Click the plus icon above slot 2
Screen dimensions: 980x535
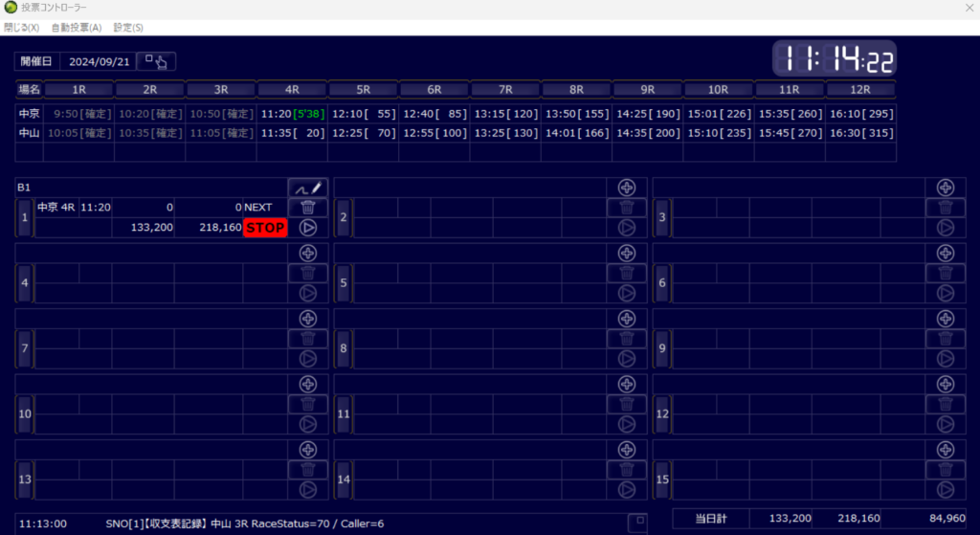point(627,188)
